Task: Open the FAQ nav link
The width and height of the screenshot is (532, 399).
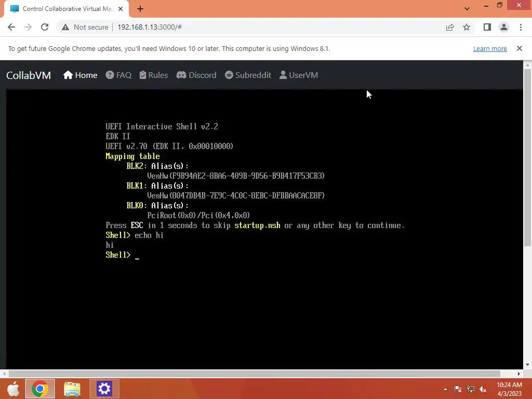Action: (118, 75)
